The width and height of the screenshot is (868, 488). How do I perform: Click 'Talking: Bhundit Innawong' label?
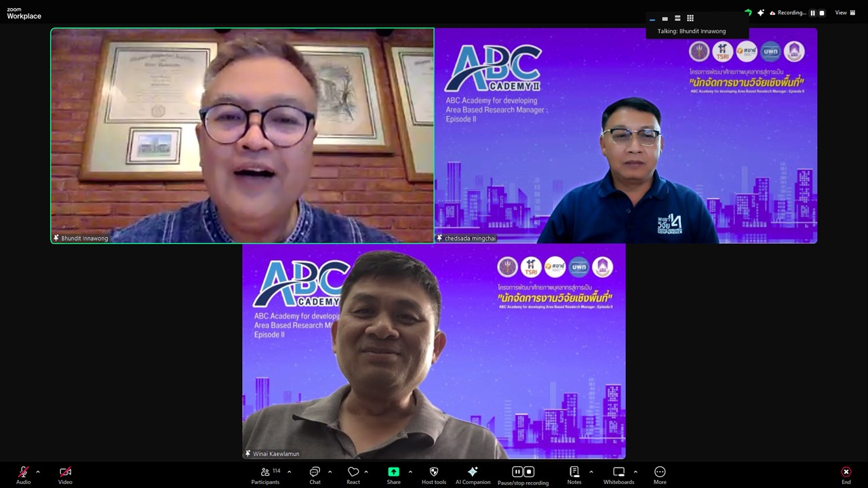point(692,31)
